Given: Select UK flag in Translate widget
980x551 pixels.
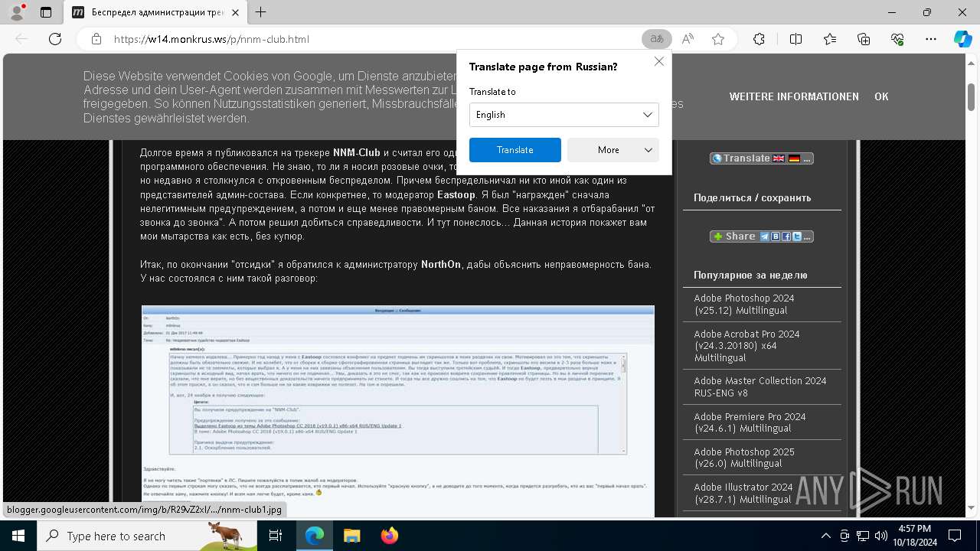Looking at the screenshot, I should click(779, 158).
